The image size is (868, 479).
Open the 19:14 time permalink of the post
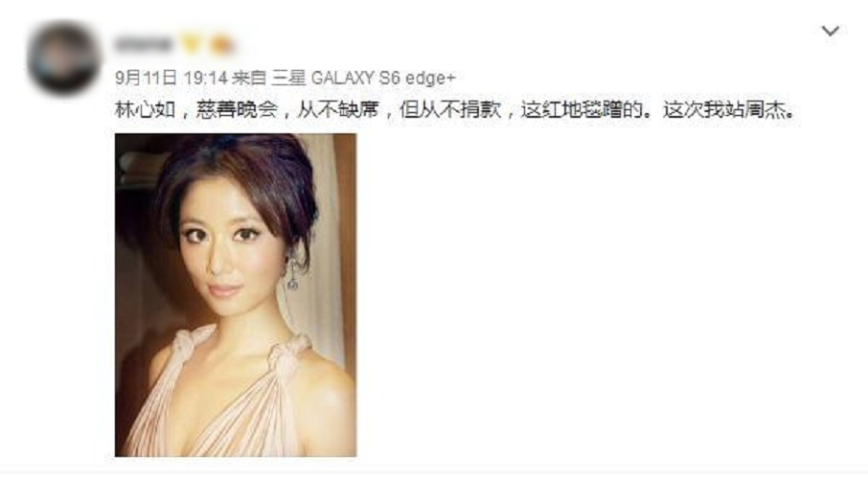tap(205, 79)
